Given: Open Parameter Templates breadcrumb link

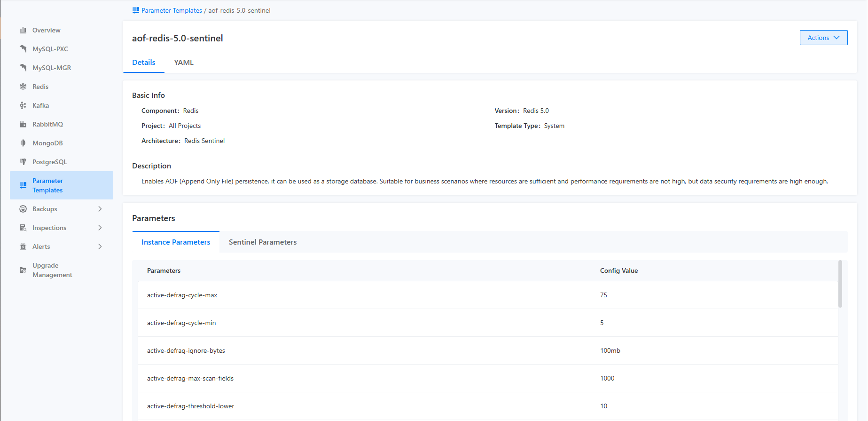Looking at the screenshot, I should coord(172,10).
